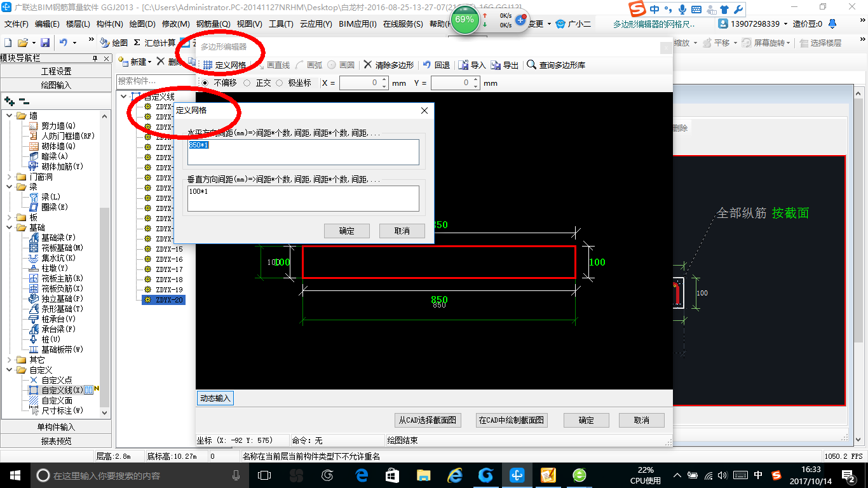Screen dimensions: 868x488
Task: Switch to the 工程设置 navigation section
Action: coord(56,71)
